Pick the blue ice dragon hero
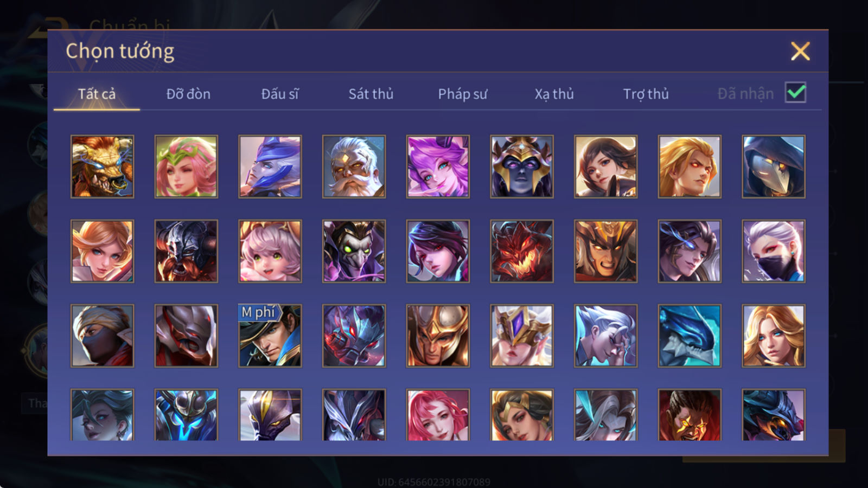The image size is (868, 488). click(690, 336)
